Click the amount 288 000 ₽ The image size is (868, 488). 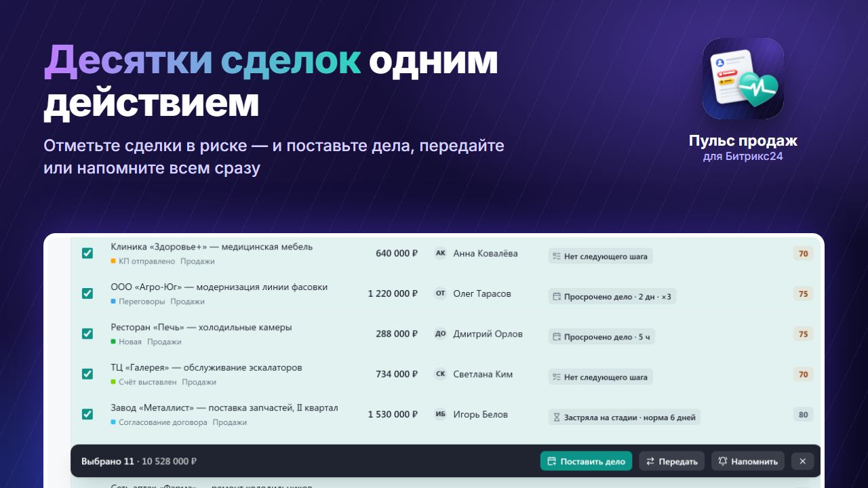(x=397, y=333)
